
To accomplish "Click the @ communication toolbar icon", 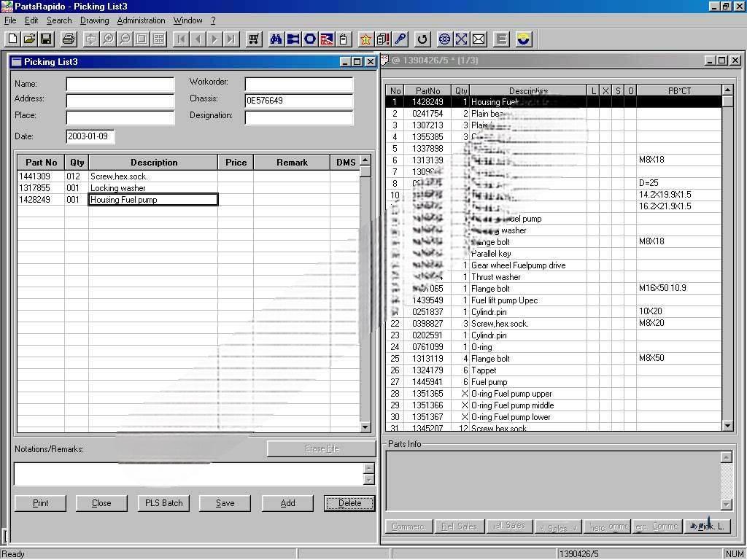I will point(444,39).
